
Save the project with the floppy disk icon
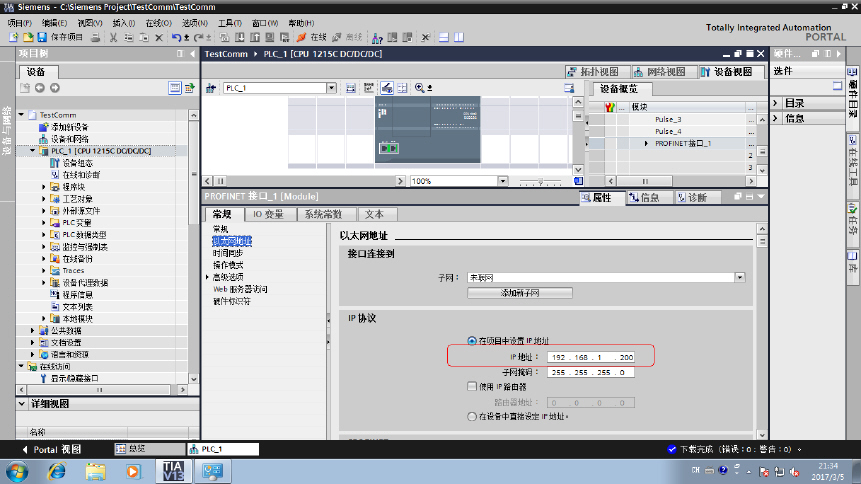(42, 37)
